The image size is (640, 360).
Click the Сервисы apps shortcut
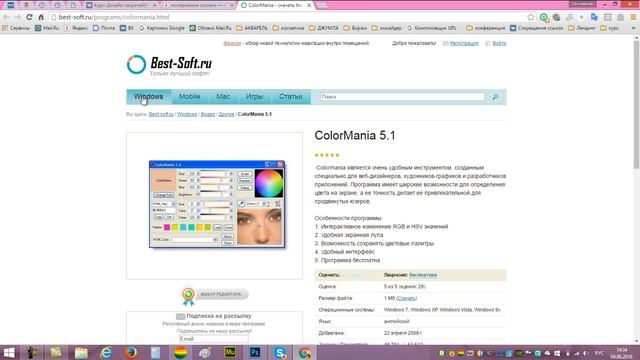pyautogui.click(x=16, y=28)
